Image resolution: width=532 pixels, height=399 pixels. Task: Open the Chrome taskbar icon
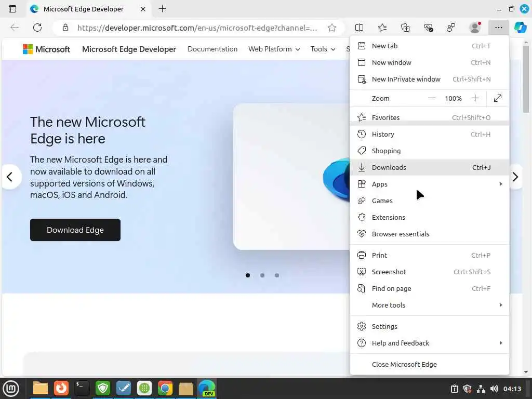(x=165, y=388)
